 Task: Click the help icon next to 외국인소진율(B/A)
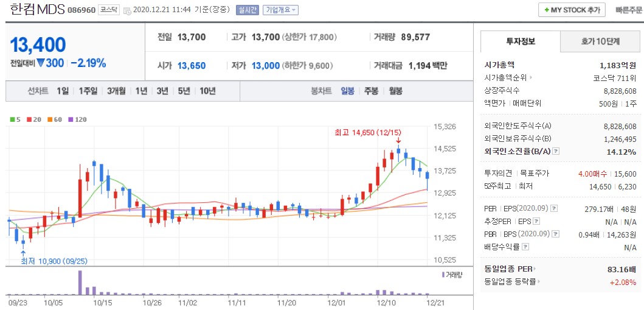click(556, 151)
